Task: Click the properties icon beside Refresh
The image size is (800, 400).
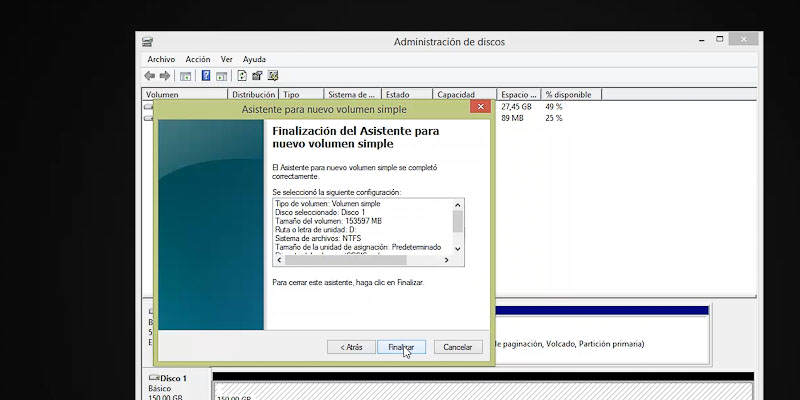Action: 257,76
